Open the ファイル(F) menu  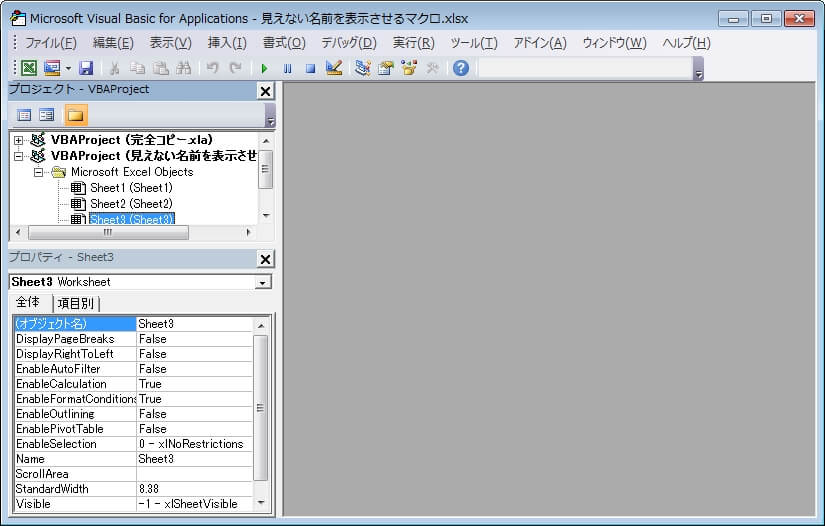pos(51,43)
